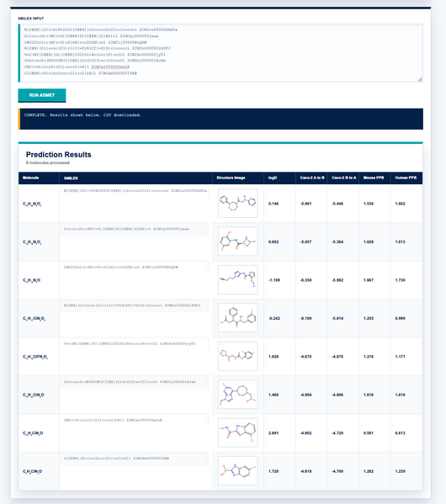Grab the text area resize handle
This screenshot has height=504, width=446.
click(x=420, y=79)
